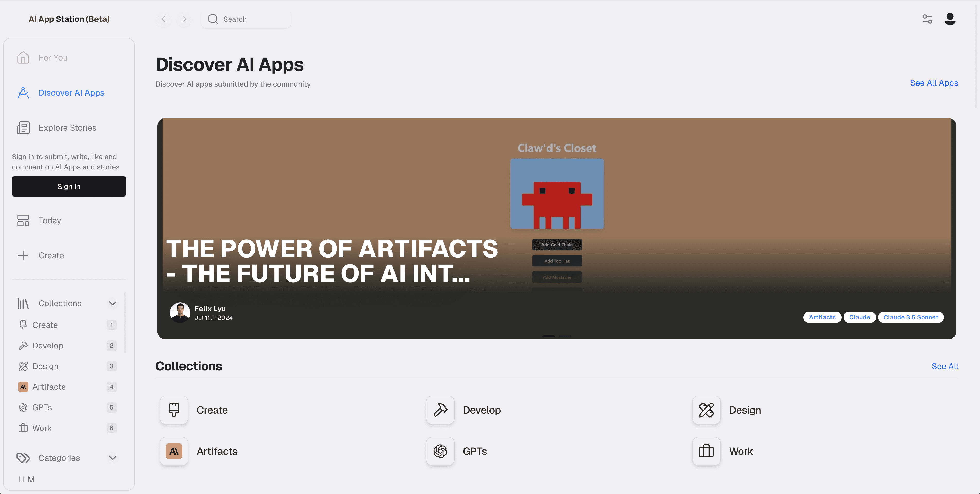This screenshot has height=494, width=980.
Task: Click the Explore Stories newspaper icon
Action: click(x=23, y=127)
